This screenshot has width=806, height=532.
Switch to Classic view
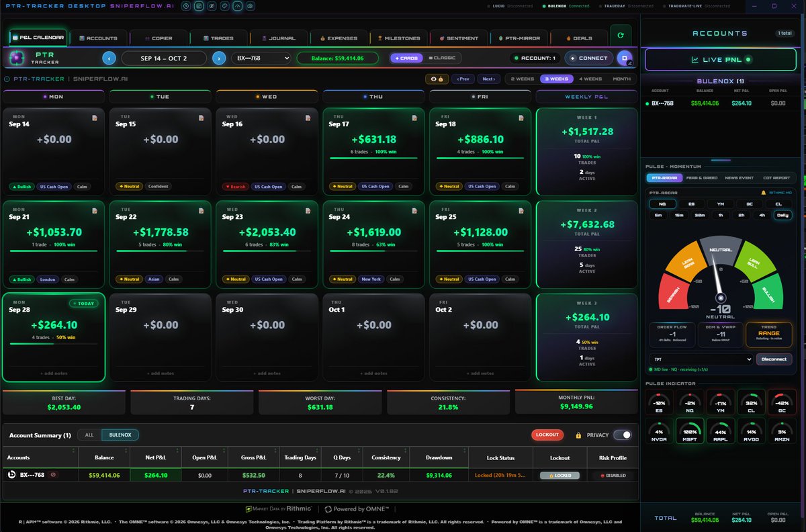coord(441,58)
